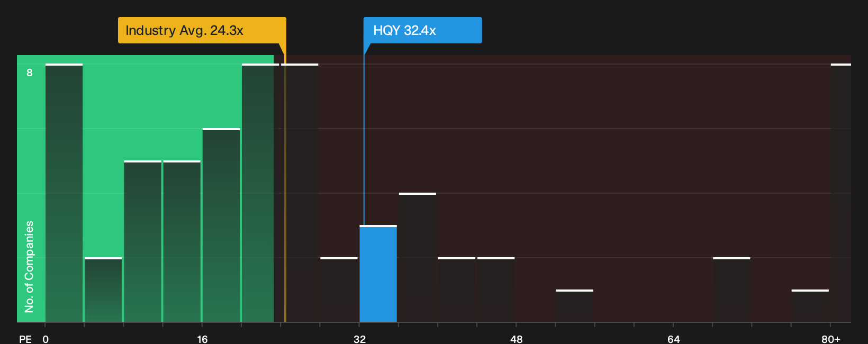Click the dark bar right of the HQY bar
The image size is (868, 344).
pyautogui.click(x=418, y=257)
